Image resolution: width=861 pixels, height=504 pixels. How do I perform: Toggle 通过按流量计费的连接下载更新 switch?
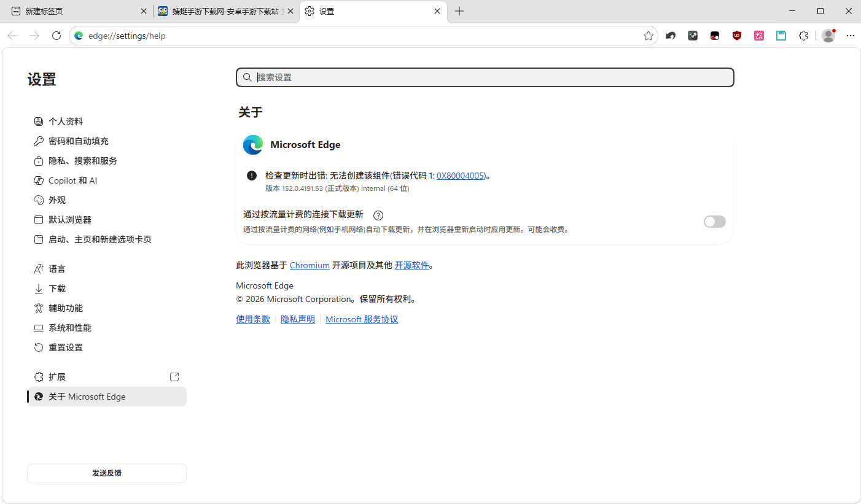(715, 222)
